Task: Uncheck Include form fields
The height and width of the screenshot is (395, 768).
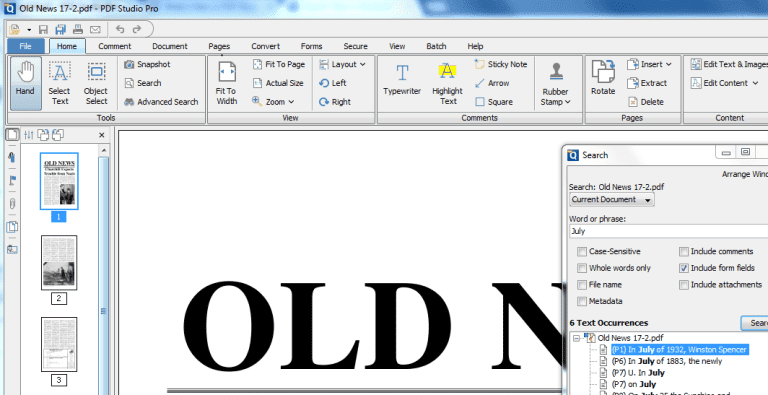Action: click(x=684, y=268)
